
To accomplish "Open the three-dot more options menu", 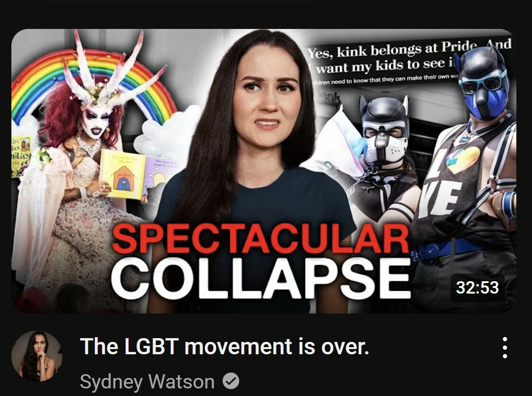I will point(505,348).
